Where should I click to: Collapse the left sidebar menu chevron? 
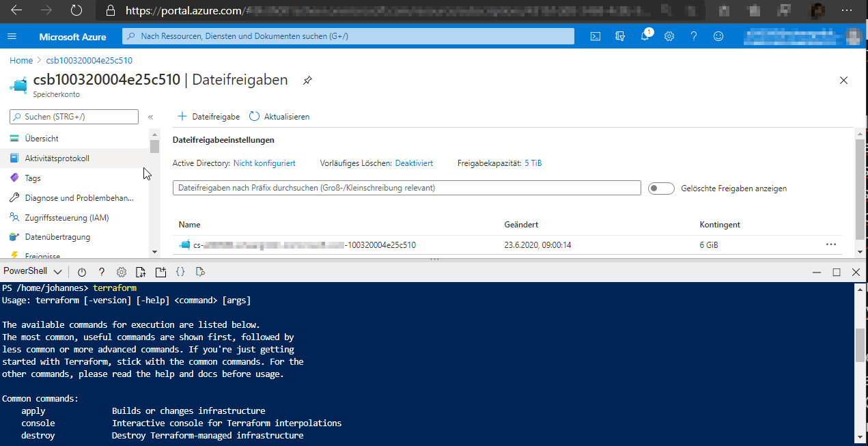(151, 117)
